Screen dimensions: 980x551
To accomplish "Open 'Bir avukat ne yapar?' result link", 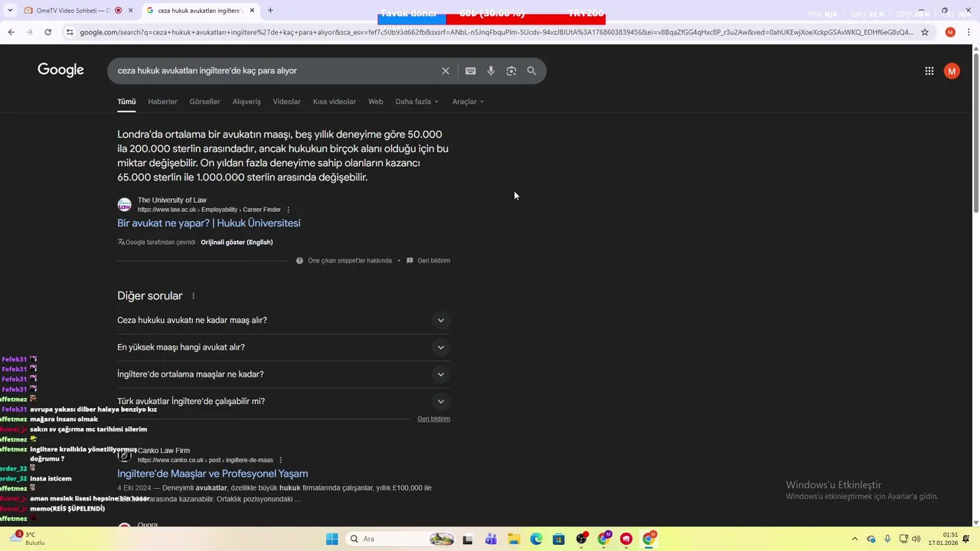I will pyautogui.click(x=208, y=223).
